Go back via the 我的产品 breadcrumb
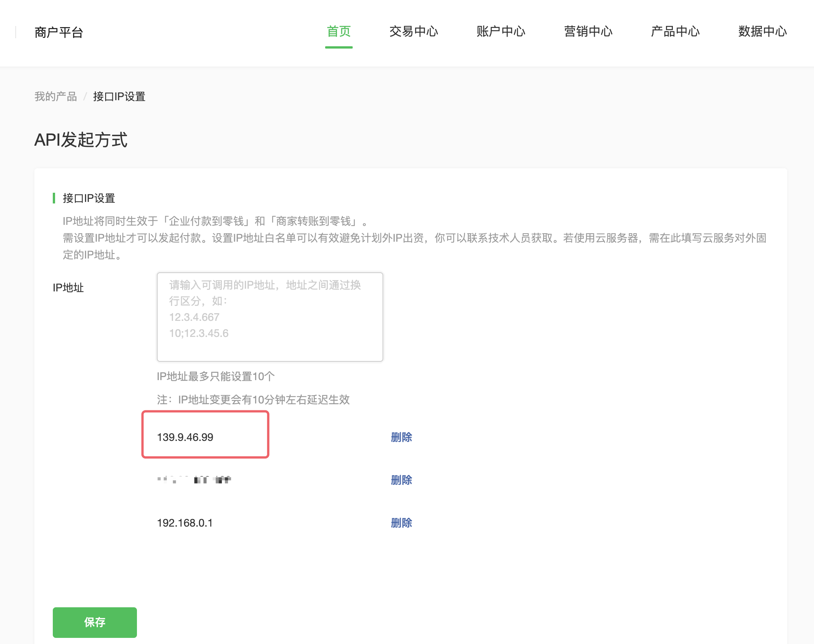814x644 pixels. pyautogui.click(x=56, y=96)
